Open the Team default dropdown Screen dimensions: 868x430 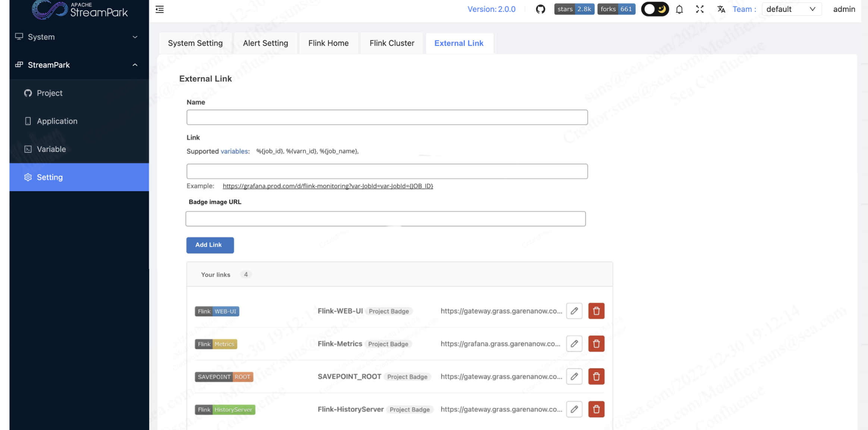792,9
